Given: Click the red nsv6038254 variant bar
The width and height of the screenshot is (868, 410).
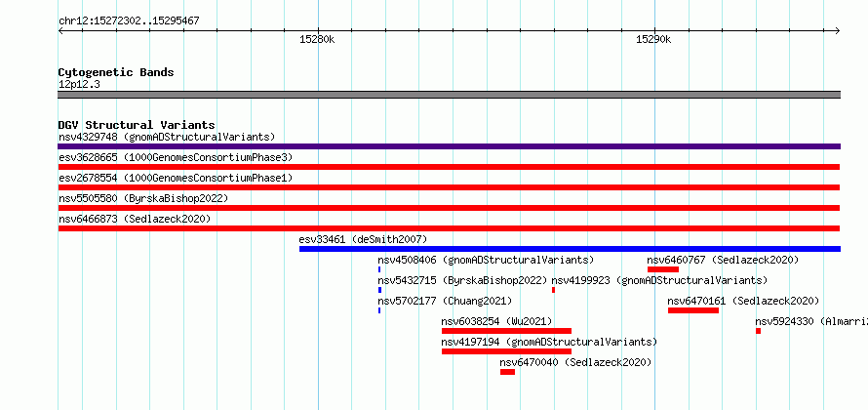Looking at the screenshot, I should click(x=506, y=331).
